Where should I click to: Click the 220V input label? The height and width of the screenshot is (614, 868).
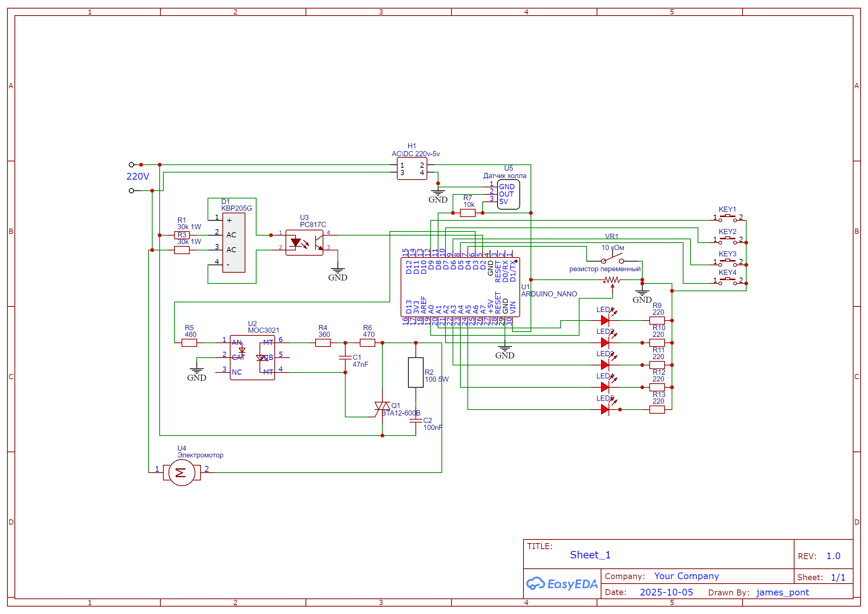pos(138,177)
